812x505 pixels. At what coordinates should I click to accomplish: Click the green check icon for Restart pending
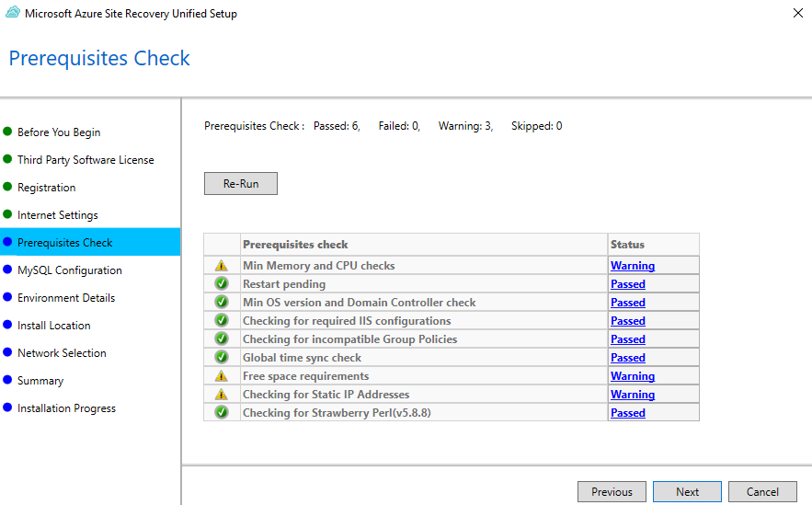tap(222, 284)
